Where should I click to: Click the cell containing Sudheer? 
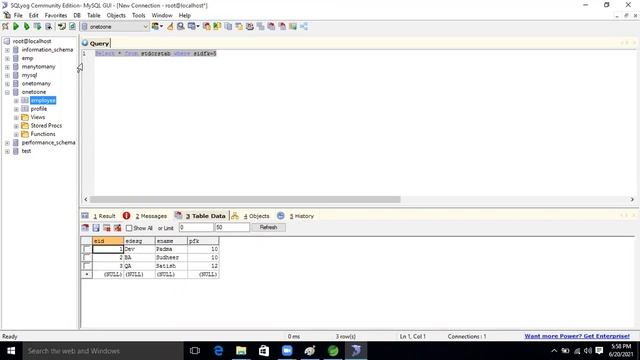[171, 258]
